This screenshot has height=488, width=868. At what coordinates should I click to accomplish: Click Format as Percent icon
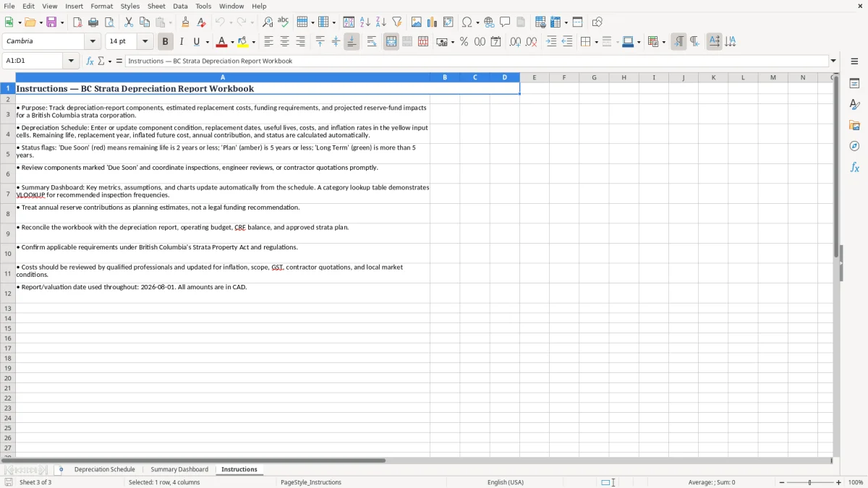coord(464,42)
